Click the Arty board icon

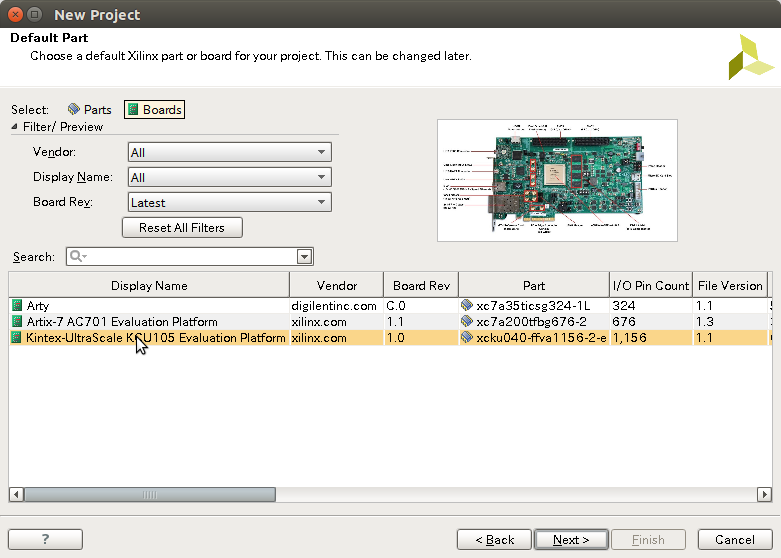[x=17, y=305]
